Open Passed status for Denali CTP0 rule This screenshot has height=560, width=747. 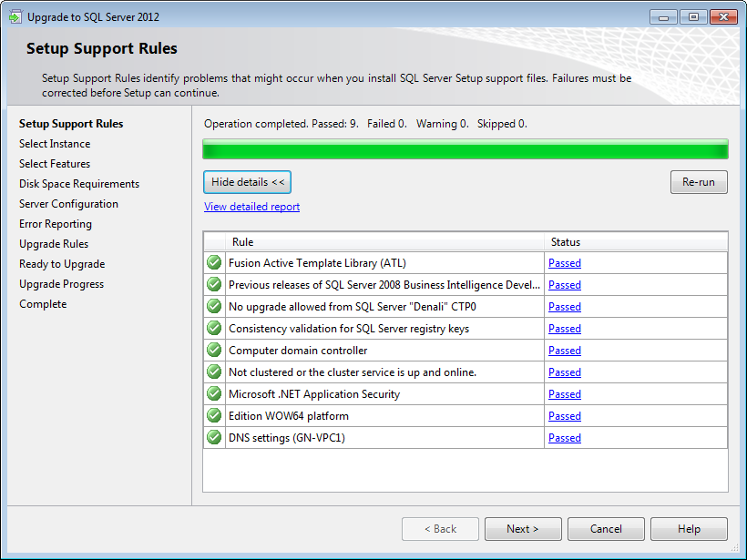[565, 307]
